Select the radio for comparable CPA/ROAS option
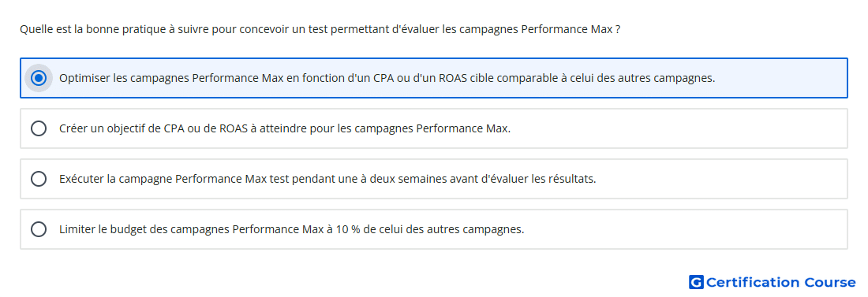 39,78
